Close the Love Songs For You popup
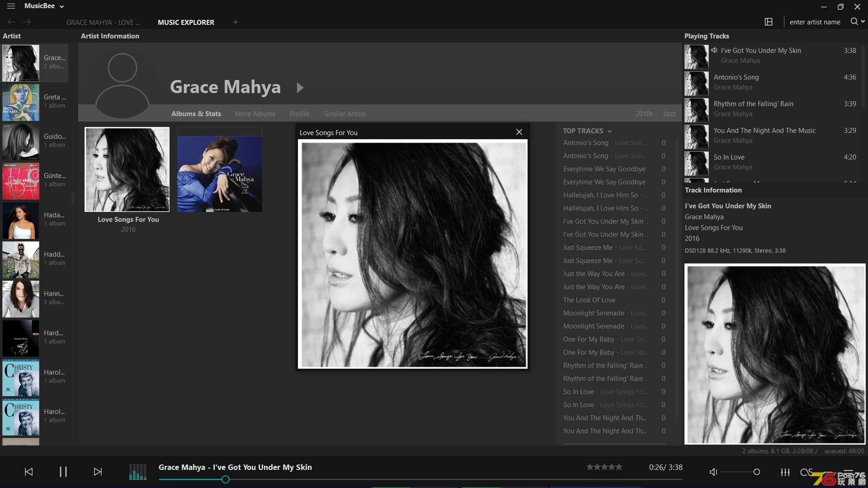The width and height of the screenshot is (868, 488). pos(519,132)
